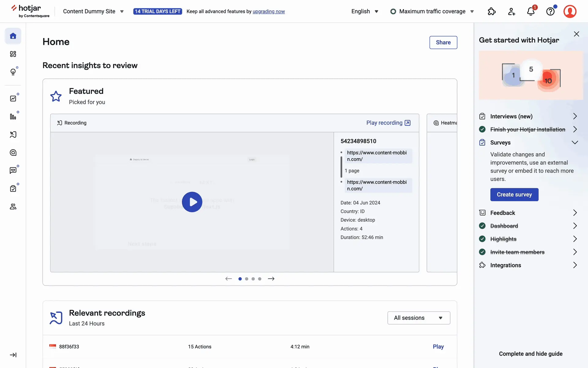Open the Content Dummy Site dropdown

(93, 11)
